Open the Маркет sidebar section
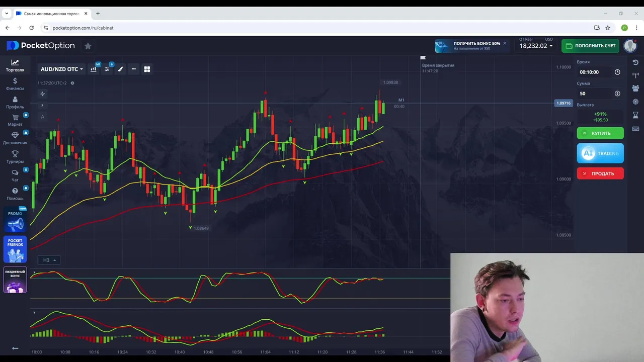 tap(15, 120)
